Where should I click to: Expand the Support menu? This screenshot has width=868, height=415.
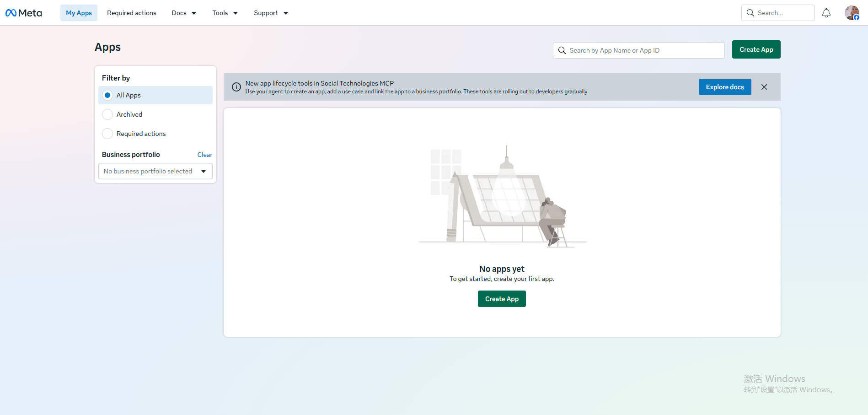point(271,13)
